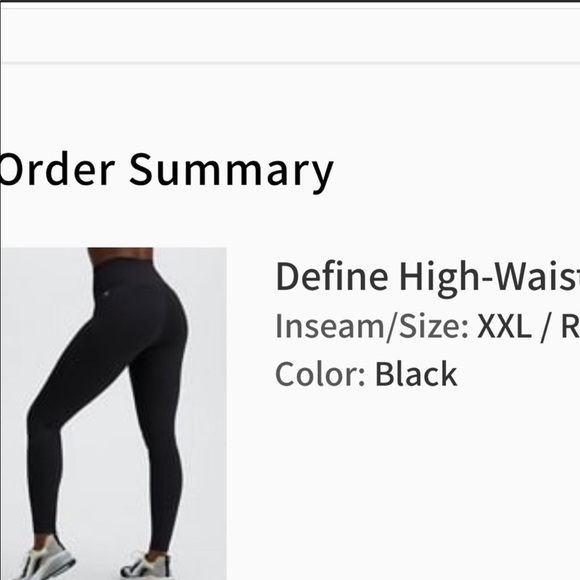Screen dimensions: 580x580
Task: Click the letter R after the XXL slash
Action: click(570, 326)
